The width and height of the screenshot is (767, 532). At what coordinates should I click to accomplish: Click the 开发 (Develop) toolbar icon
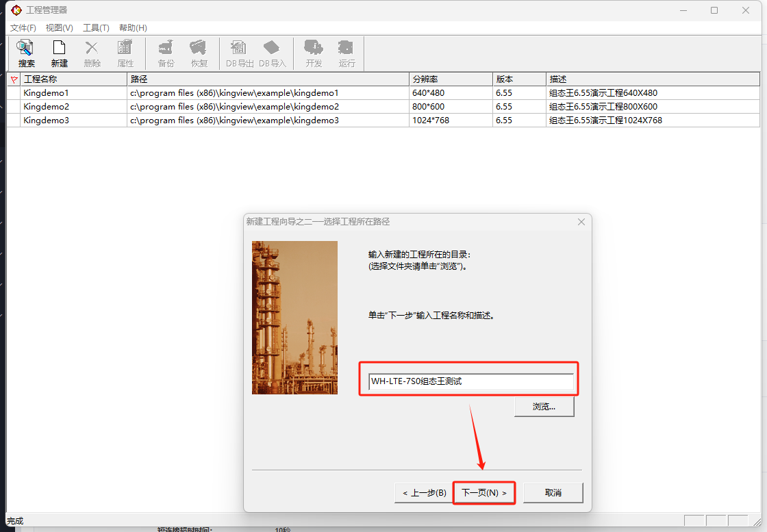314,53
